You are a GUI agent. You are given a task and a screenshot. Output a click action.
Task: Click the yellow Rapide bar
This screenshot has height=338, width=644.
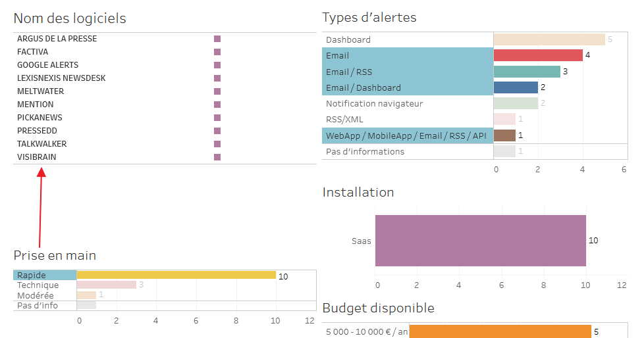click(x=176, y=275)
